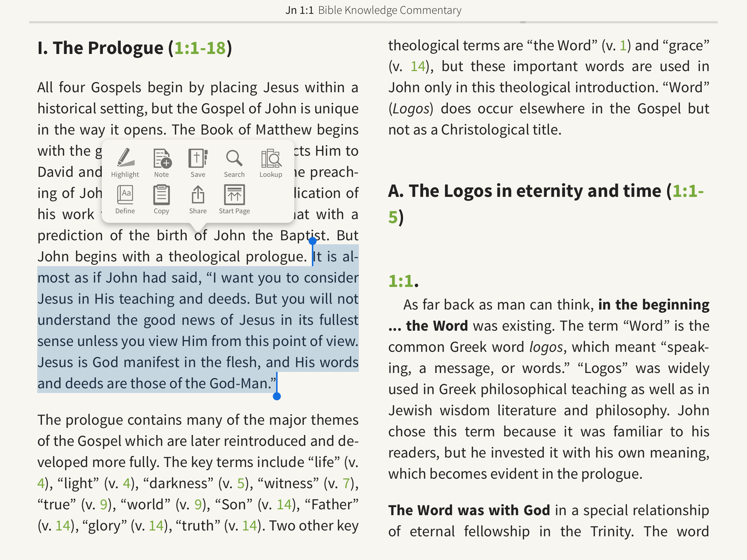Image resolution: width=747 pixels, height=560 pixels.
Task: Open verse 4 link after "light"
Action: click(127, 483)
